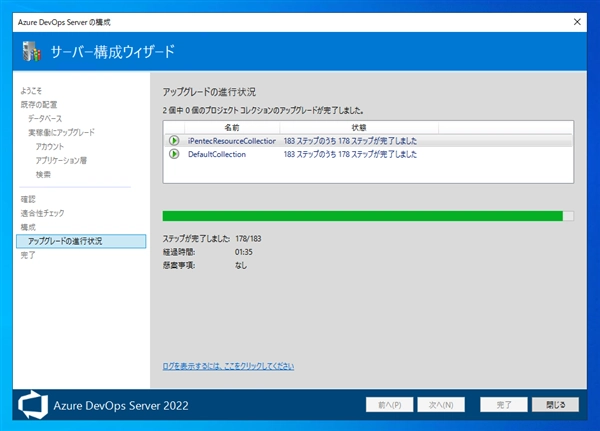
Task: Close the Azure DevOps Server configuration window
Action: [577, 22]
